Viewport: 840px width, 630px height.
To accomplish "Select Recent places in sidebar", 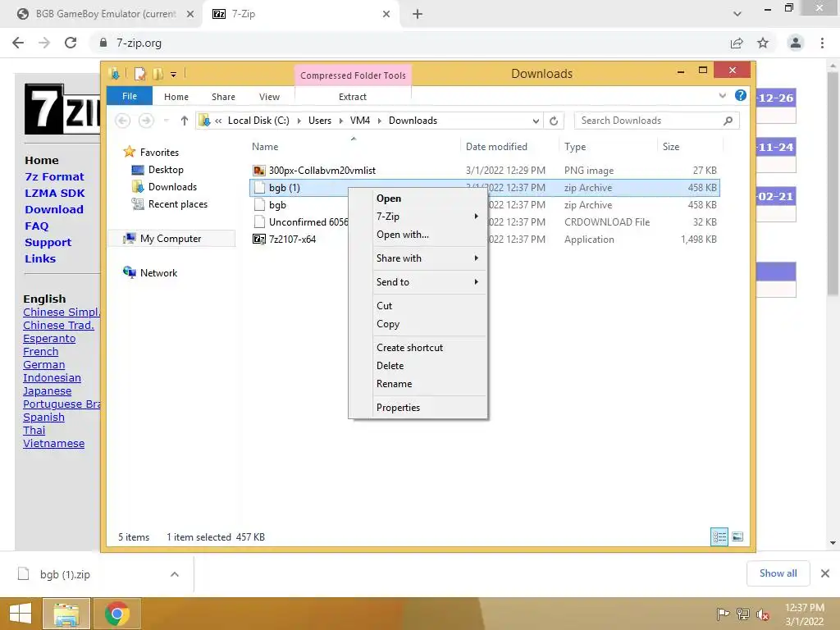I will click(177, 204).
